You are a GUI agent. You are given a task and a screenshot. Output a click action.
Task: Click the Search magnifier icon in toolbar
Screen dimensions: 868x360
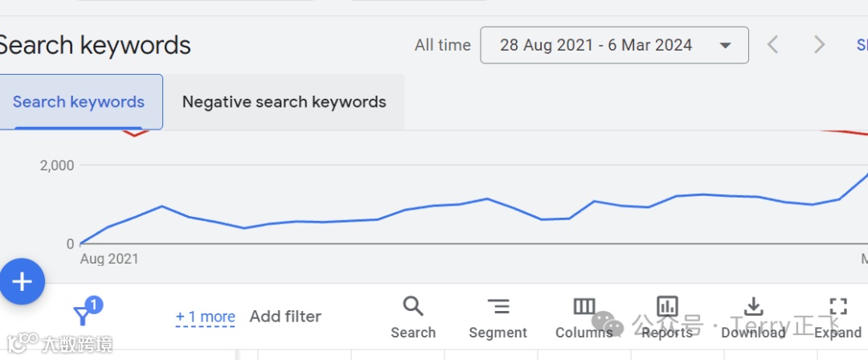click(413, 306)
